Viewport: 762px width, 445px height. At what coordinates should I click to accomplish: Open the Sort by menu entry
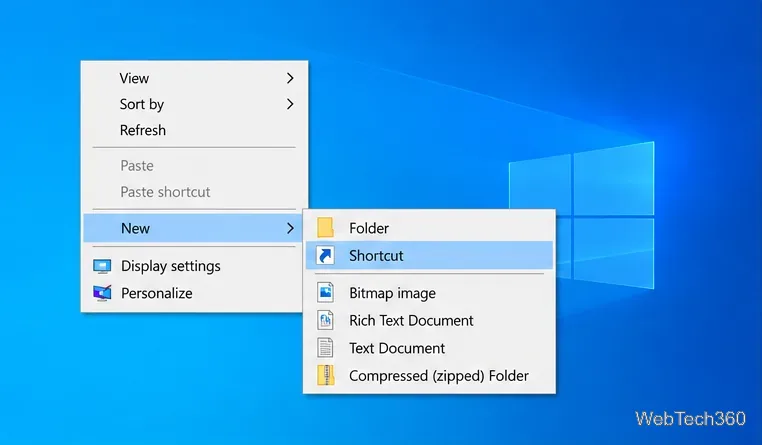tap(194, 104)
